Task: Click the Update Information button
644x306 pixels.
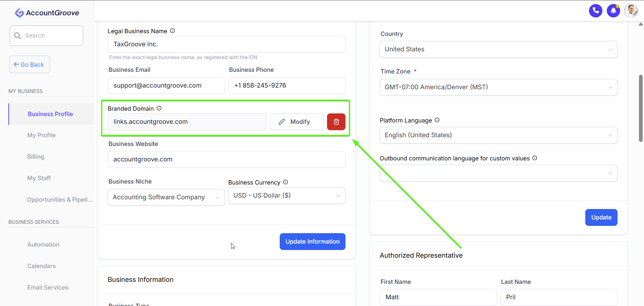Action: (x=313, y=242)
